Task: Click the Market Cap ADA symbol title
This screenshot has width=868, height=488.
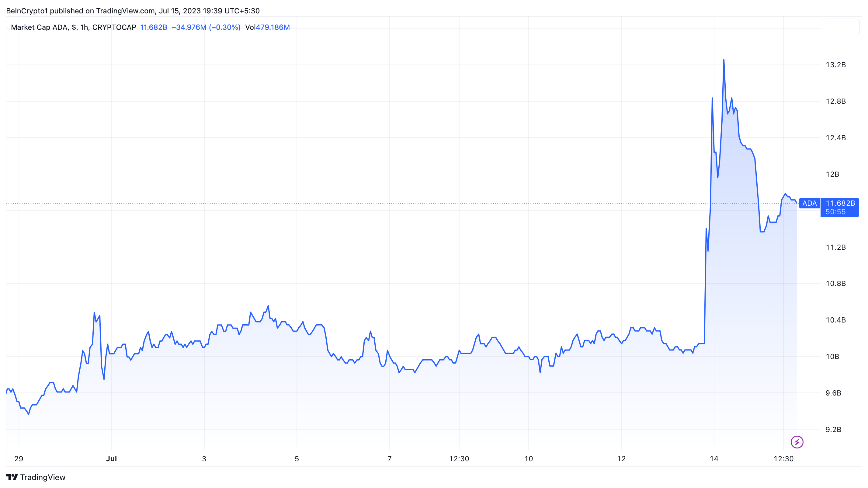Action: point(39,27)
